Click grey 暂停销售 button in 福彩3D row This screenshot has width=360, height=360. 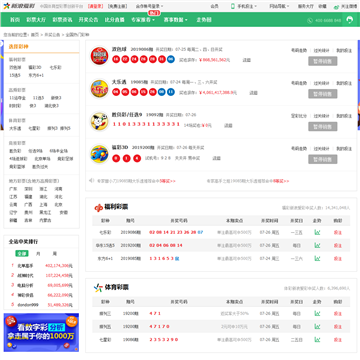[x=323, y=159]
